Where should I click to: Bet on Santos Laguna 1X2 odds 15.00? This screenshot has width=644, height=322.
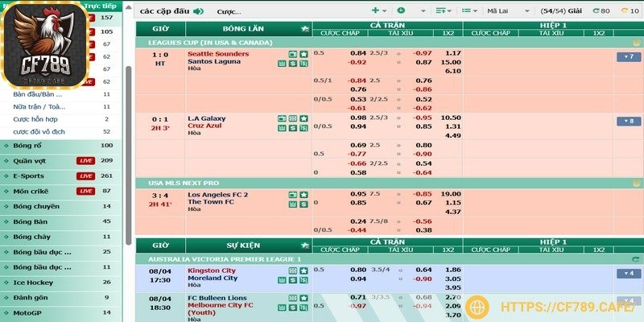(451, 63)
